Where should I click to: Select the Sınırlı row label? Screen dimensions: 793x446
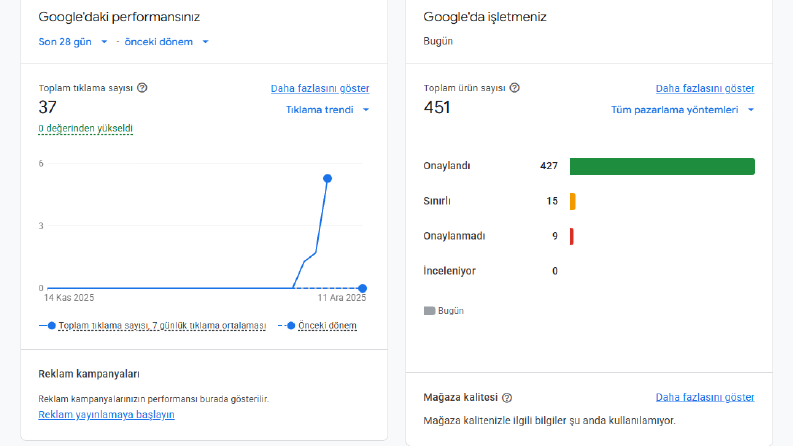click(x=437, y=201)
